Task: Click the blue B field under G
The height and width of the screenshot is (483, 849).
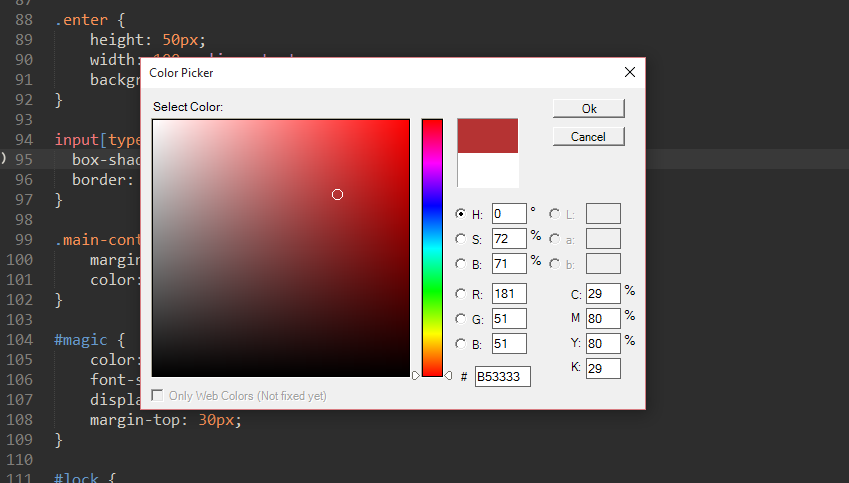Action: [509, 343]
